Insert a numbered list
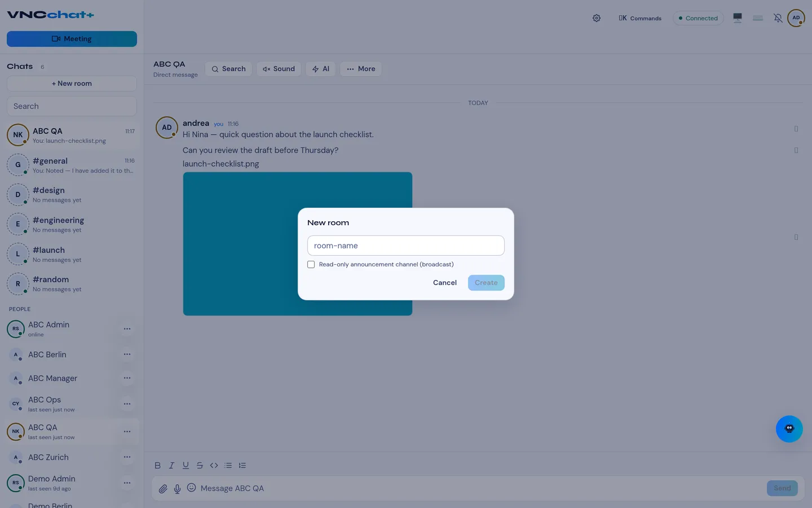This screenshot has height=508, width=812. [x=242, y=466]
